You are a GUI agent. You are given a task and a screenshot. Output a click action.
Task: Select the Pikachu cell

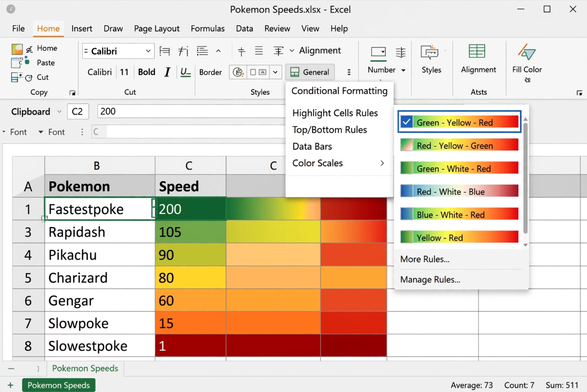click(100, 255)
